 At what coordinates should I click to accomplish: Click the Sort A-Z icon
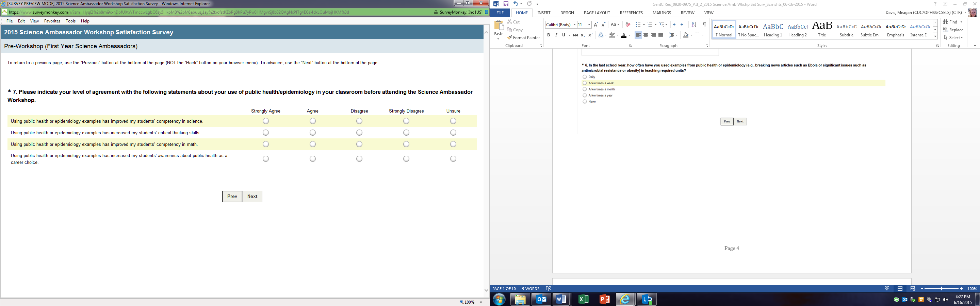[693, 24]
